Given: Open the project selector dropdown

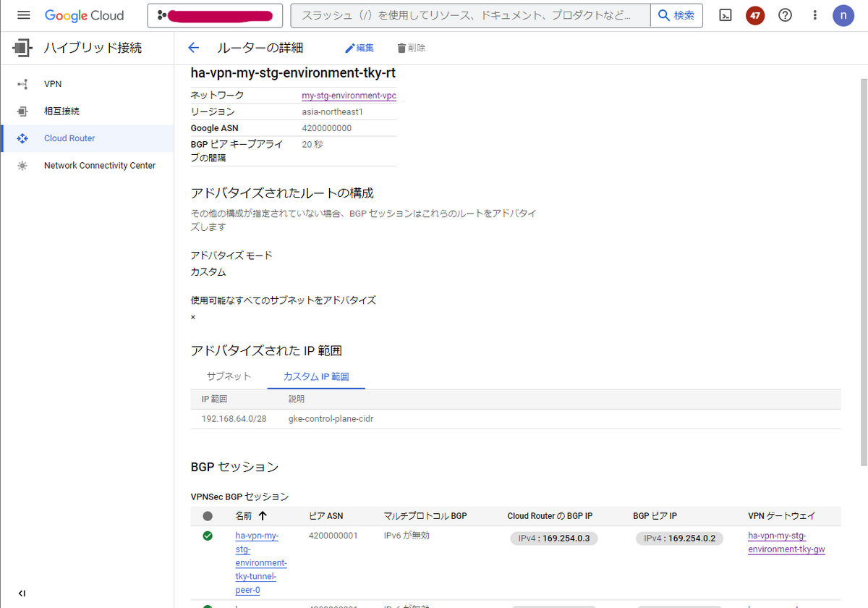Looking at the screenshot, I should (x=214, y=14).
